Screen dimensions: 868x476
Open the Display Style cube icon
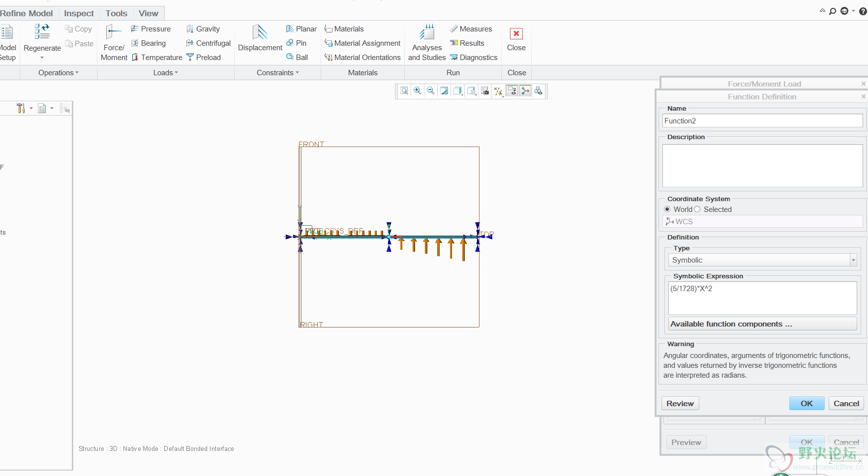(458, 91)
